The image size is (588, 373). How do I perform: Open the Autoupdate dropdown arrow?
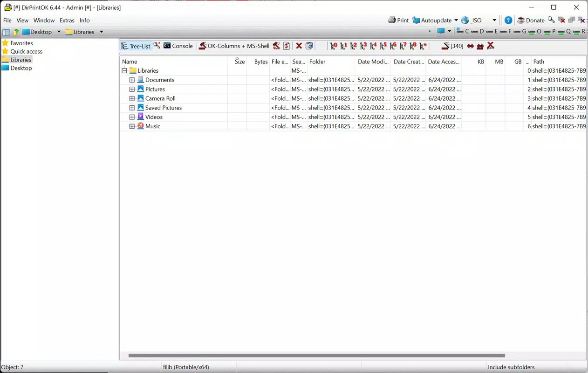(x=456, y=20)
